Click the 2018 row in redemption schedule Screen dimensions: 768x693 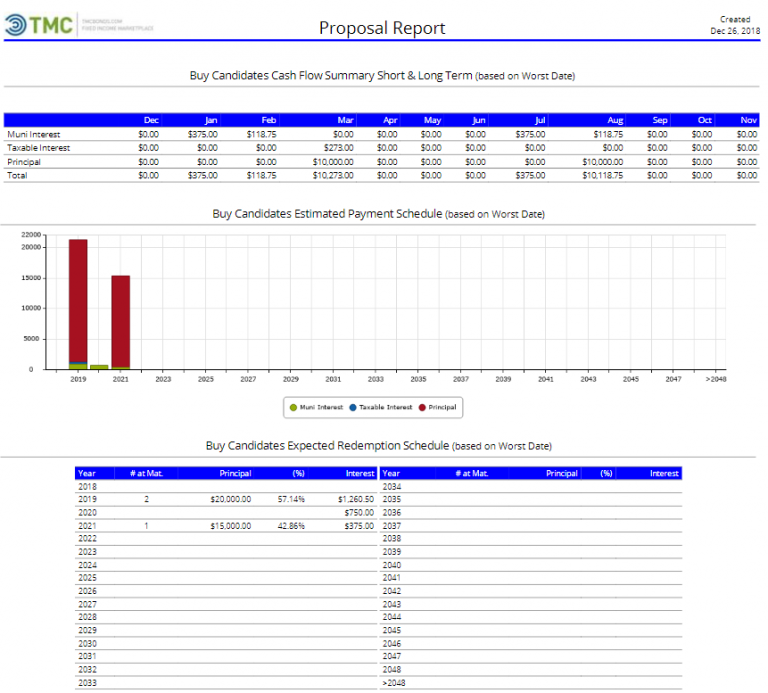pos(226,487)
